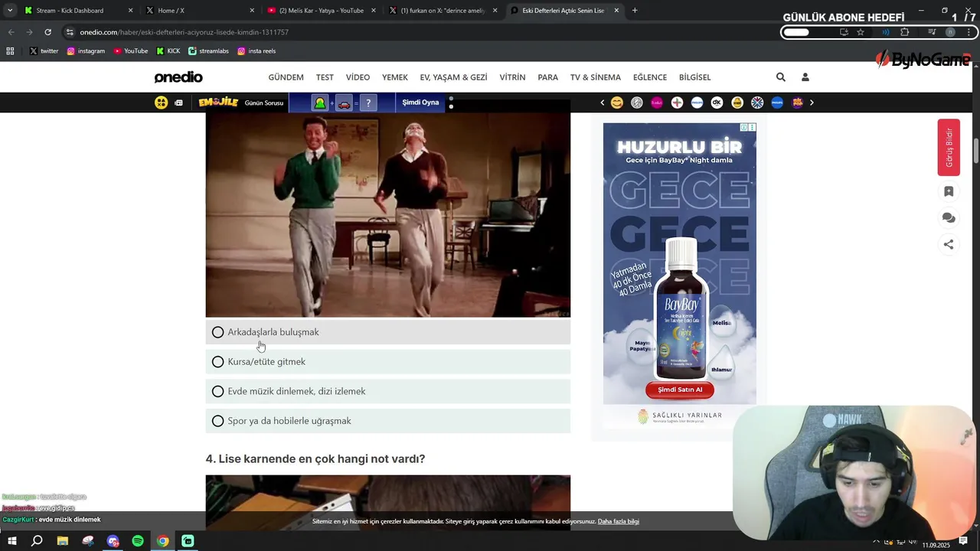Open the insta reels bookmark
980x551 pixels.
256,51
